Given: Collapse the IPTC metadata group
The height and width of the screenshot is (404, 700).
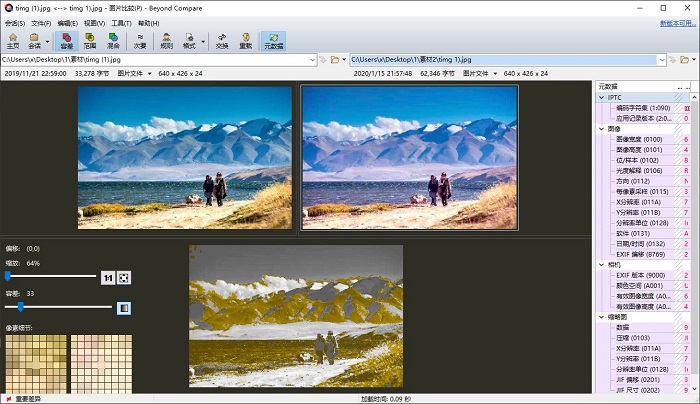Looking at the screenshot, I should click(601, 98).
